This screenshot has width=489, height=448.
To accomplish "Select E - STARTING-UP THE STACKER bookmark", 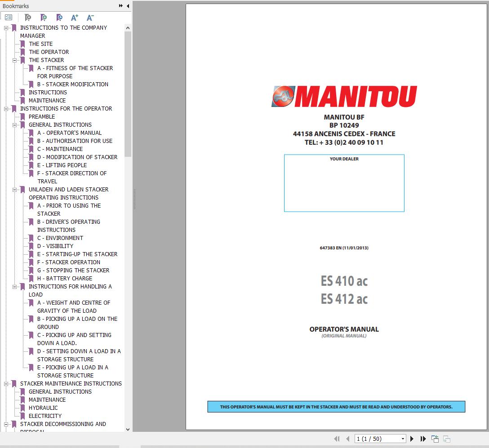I will tap(77, 254).
